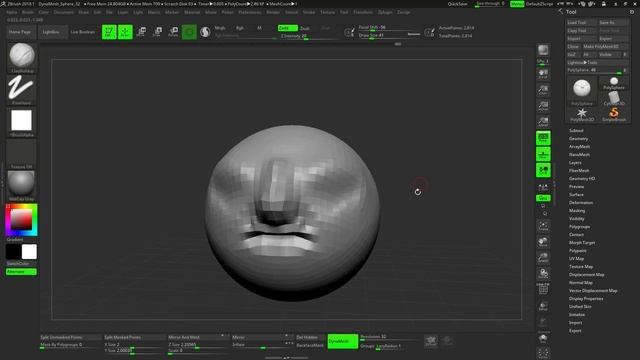Image resolution: width=640 pixels, height=360 pixels.
Task: Click the Sculptris Pro mode icon
Action: click(205, 31)
